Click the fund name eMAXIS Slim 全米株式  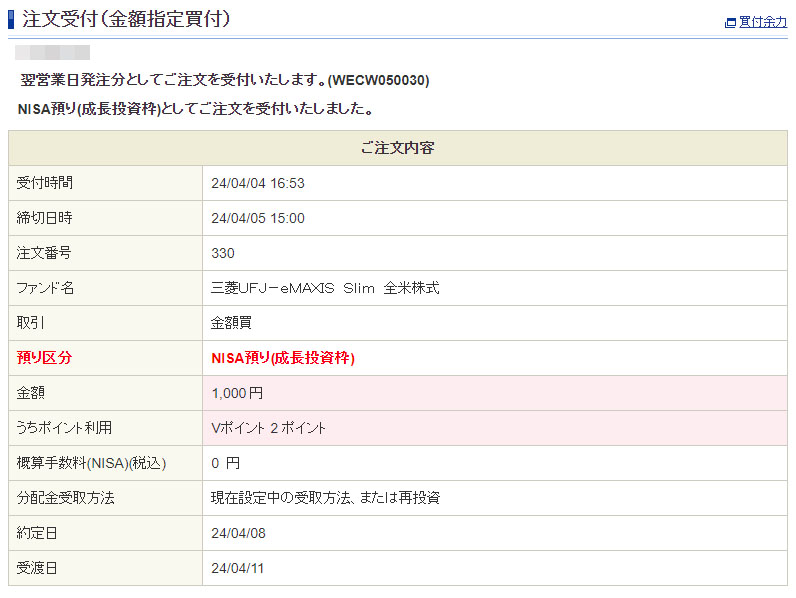point(325,288)
